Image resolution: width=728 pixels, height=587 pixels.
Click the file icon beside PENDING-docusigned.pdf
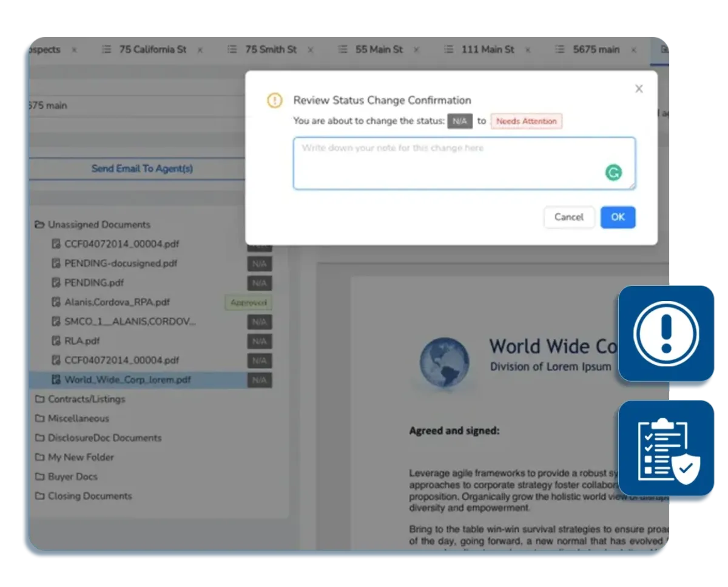coord(56,263)
